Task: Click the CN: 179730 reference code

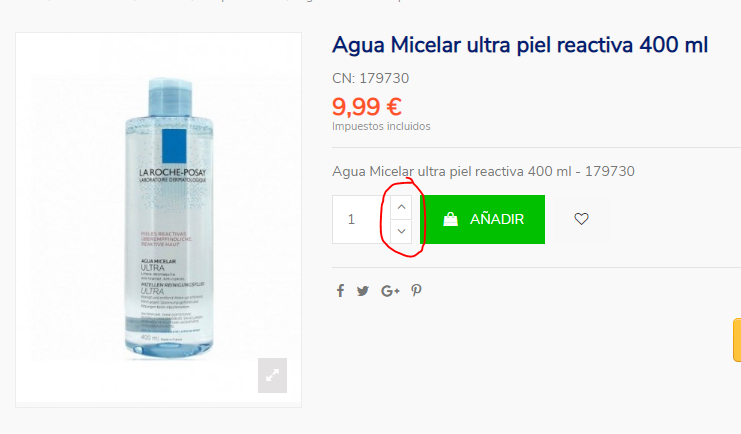Action: point(370,78)
